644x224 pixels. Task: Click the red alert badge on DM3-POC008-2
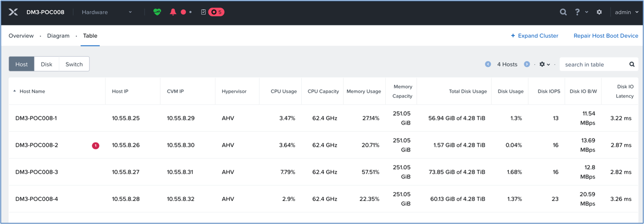pyautogui.click(x=95, y=146)
